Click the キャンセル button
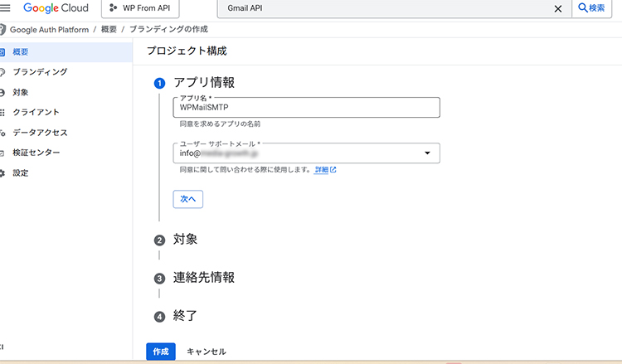 (x=206, y=352)
